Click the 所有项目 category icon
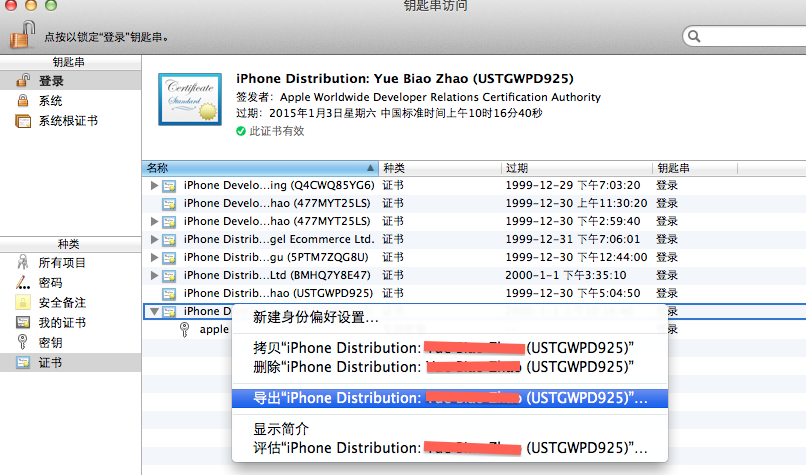The width and height of the screenshot is (806, 475). pyautogui.click(x=23, y=262)
